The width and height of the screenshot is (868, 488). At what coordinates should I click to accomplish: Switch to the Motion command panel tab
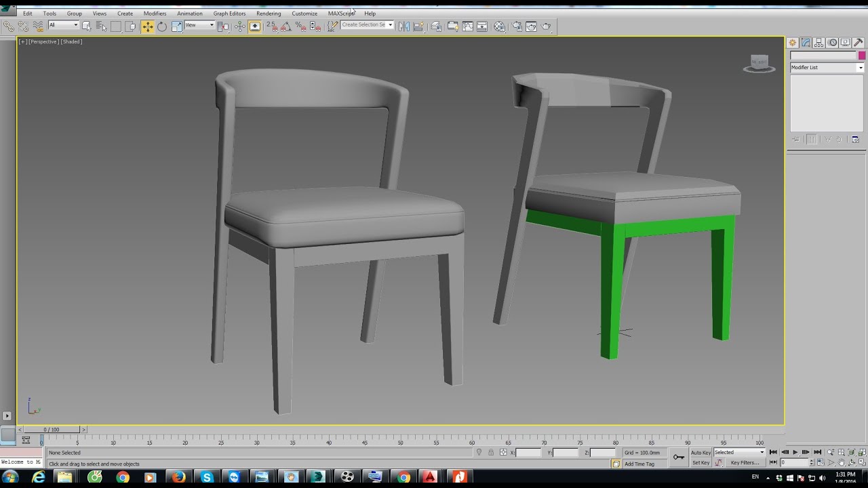[833, 43]
